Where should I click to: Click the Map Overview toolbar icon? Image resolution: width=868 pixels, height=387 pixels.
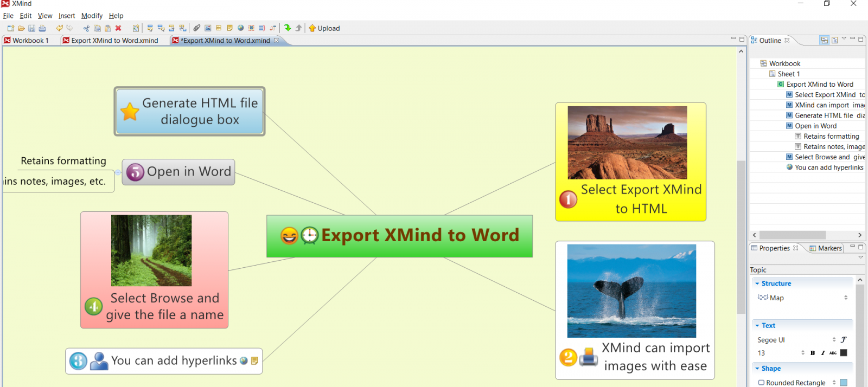pos(136,28)
